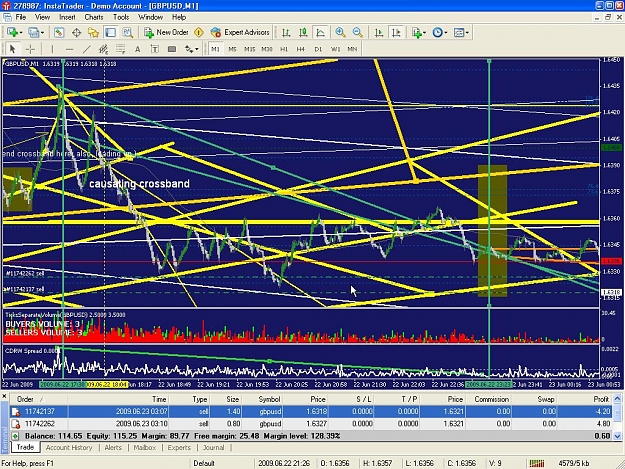Close the Terminal panel with X
Screen dimensions: 625x469
(4, 396)
